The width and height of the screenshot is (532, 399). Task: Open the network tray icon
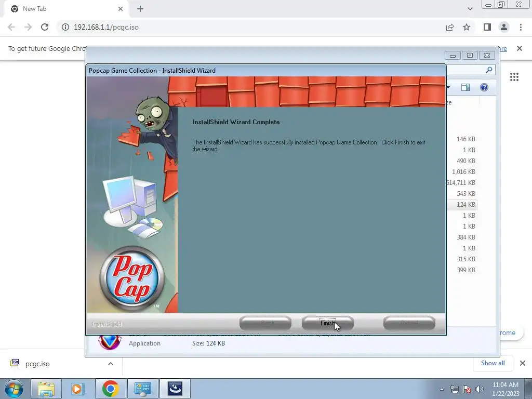tap(454, 389)
